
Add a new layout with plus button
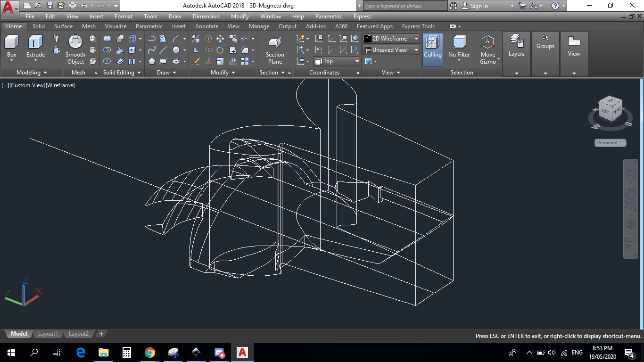point(101,334)
